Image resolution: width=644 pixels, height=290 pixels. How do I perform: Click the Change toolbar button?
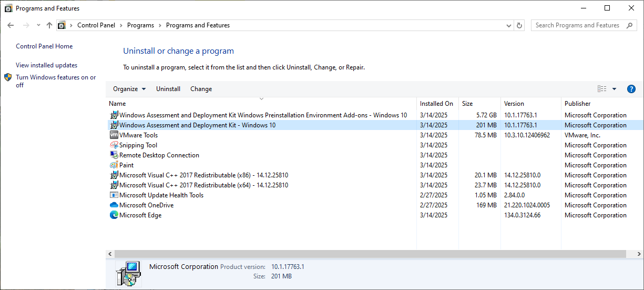point(201,89)
